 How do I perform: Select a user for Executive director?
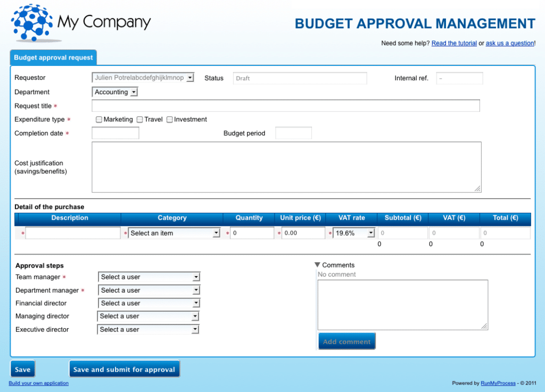coord(148,329)
